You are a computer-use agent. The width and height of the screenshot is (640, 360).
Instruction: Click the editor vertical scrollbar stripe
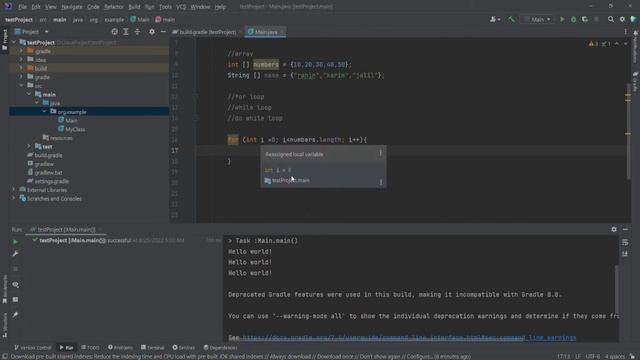tap(628, 131)
